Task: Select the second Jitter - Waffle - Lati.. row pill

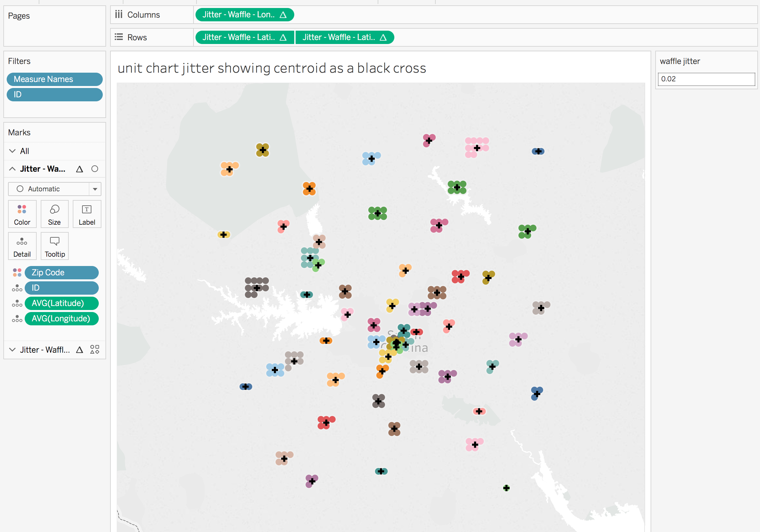Action: [x=344, y=37]
